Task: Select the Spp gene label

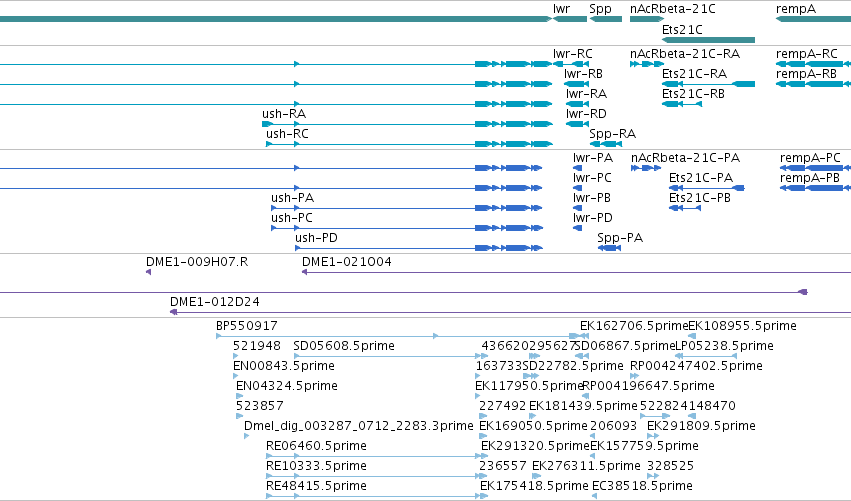Action: pos(600,9)
